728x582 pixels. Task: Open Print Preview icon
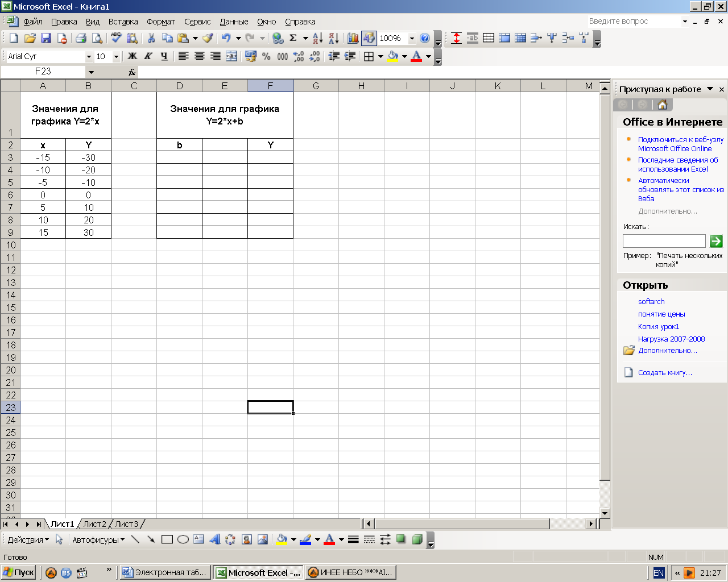point(97,38)
